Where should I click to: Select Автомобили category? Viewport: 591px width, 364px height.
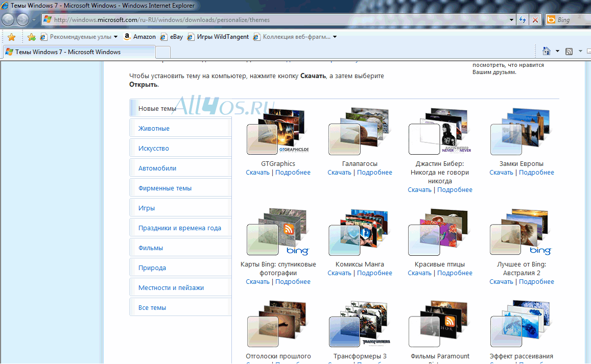point(181,168)
